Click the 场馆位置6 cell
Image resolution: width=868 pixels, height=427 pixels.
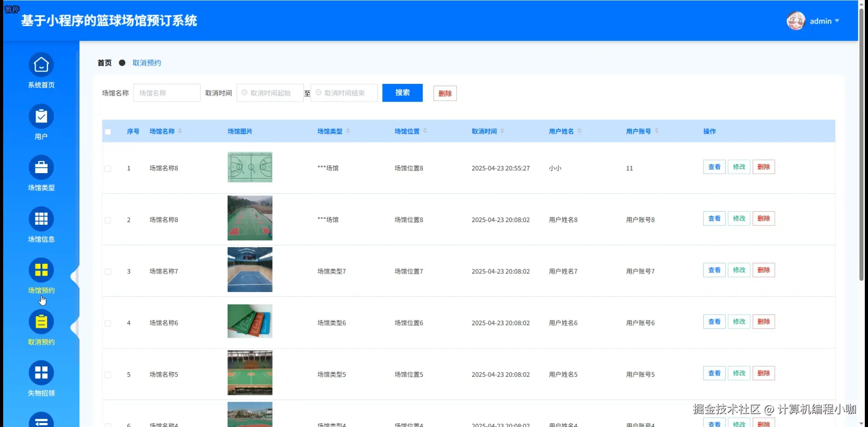click(409, 323)
